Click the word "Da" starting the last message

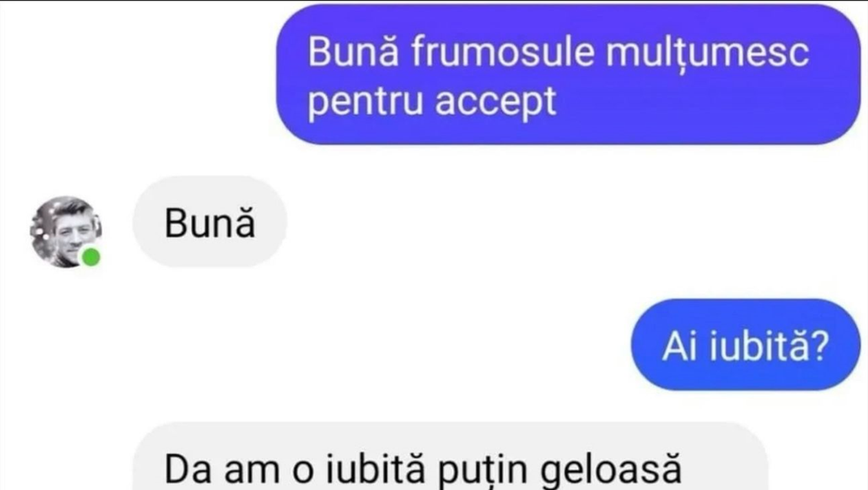183,469
